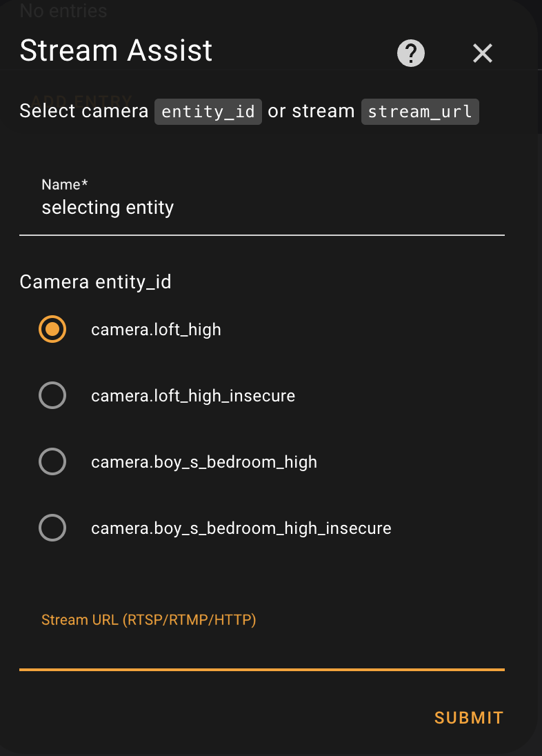542x756 pixels.
Task: Select camera.loft_high_insecure camera
Action: [x=52, y=395]
